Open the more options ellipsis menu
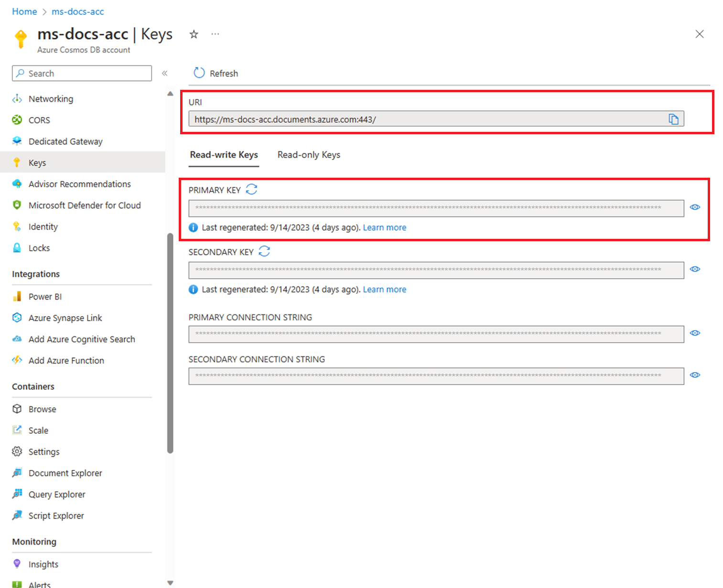This screenshot has height=588, width=723. 215,34
